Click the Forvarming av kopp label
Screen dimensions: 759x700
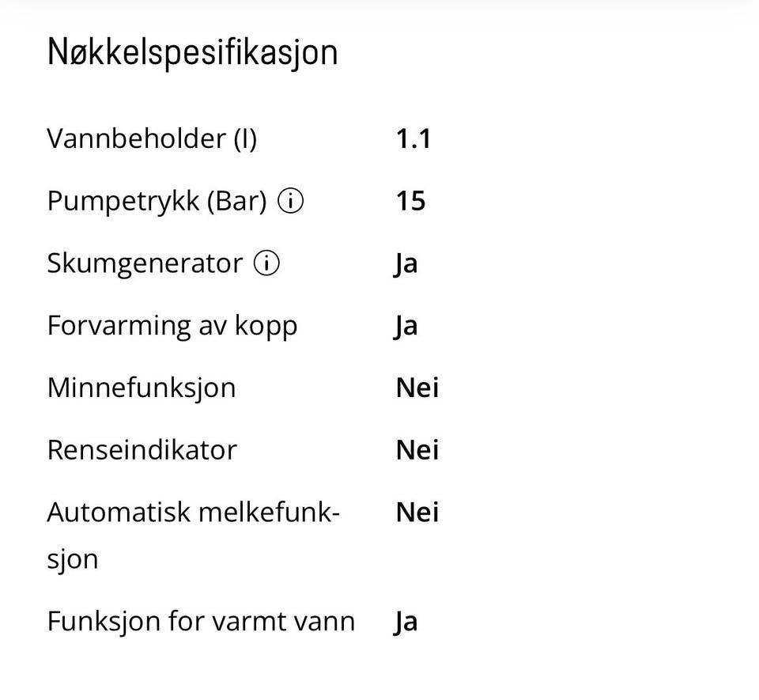(x=172, y=326)
